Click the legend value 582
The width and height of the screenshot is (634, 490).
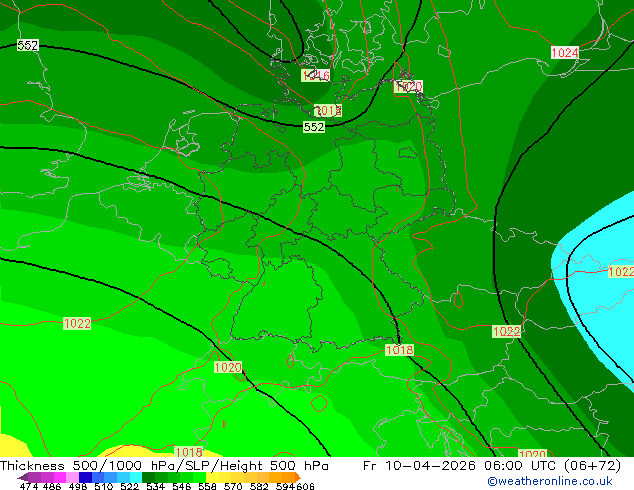click(259, 486)
